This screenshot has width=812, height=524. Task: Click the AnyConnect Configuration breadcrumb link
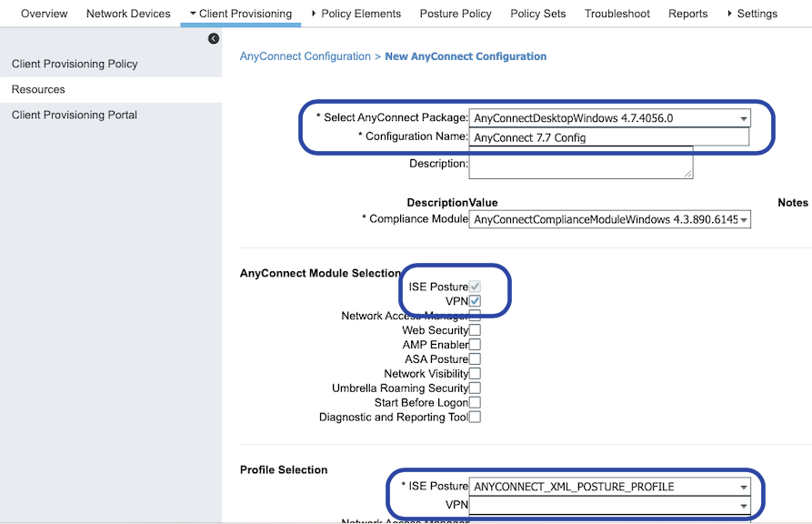pyautogui.click(x=305, y=56)
